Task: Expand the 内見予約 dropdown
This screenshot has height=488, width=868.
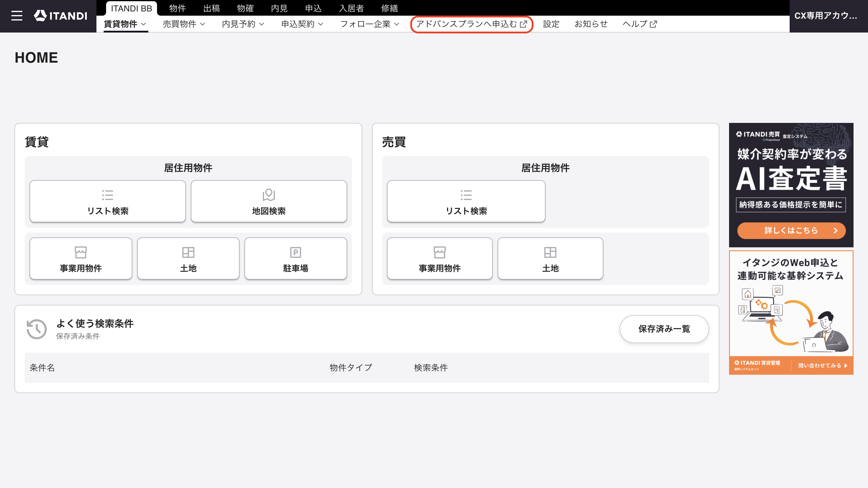Action: point(243,24)
